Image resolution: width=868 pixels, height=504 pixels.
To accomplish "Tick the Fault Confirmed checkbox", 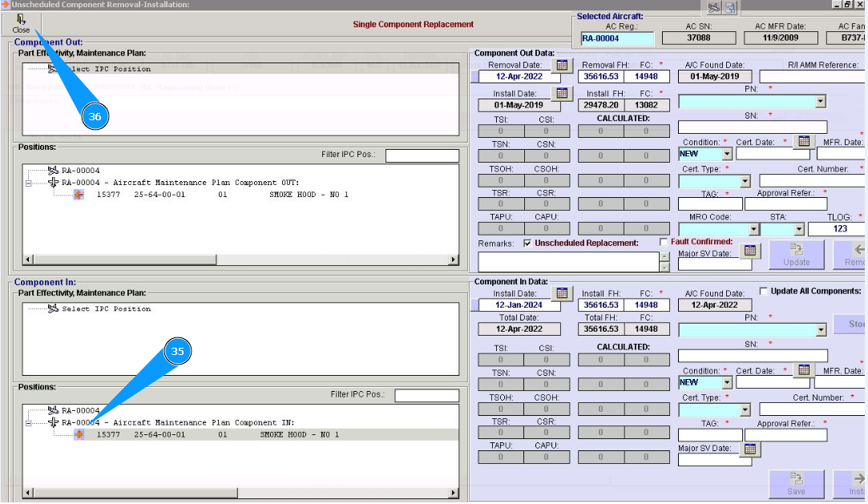I will tap(663, 242).
